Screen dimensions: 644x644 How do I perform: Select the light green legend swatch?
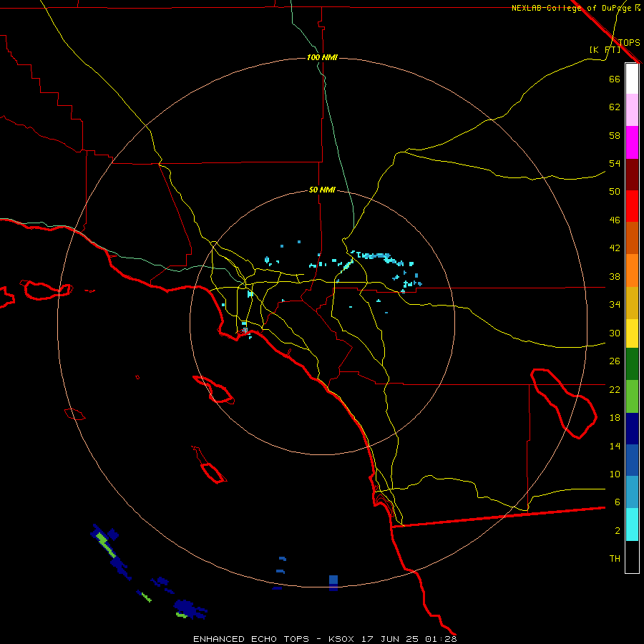tap(632, 396)
